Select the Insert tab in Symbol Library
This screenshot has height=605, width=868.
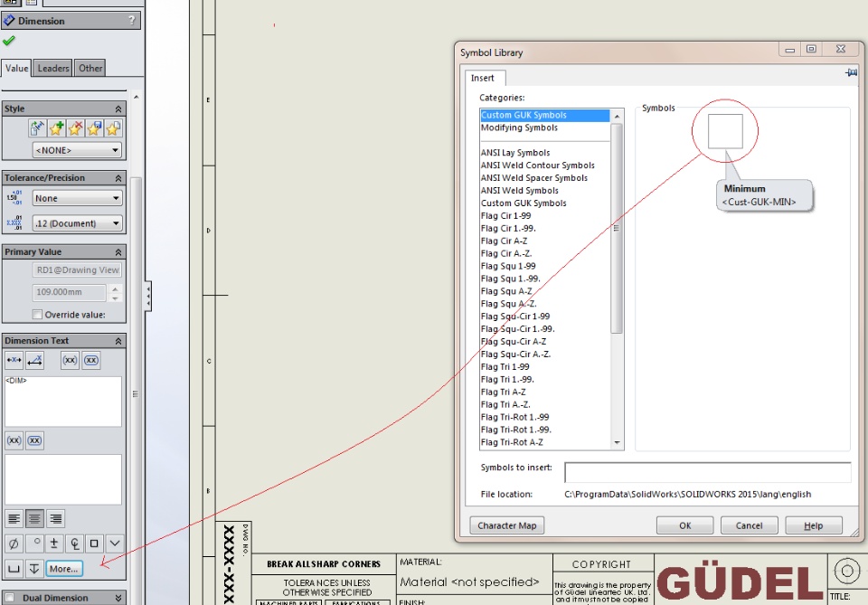pyautogui.click(x=483, y=78)
